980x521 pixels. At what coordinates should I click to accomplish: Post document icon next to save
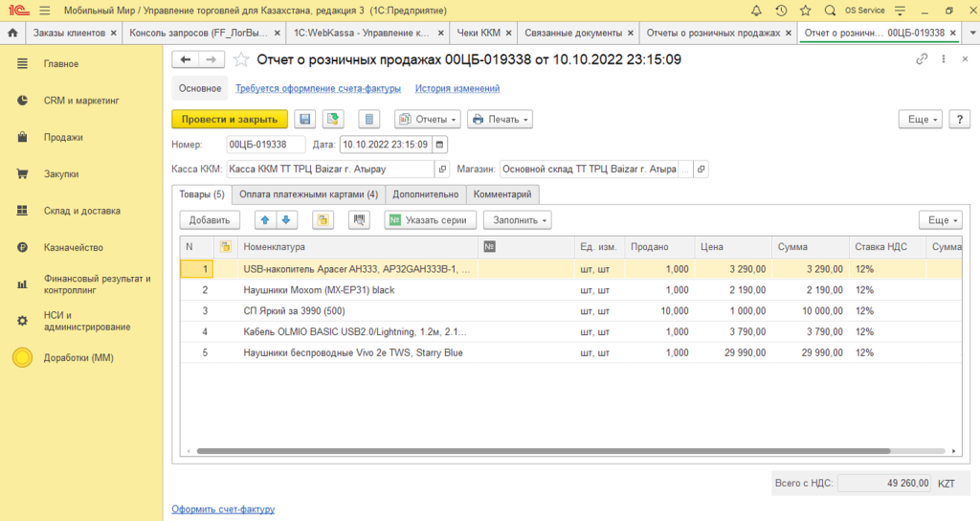point(333,119)
